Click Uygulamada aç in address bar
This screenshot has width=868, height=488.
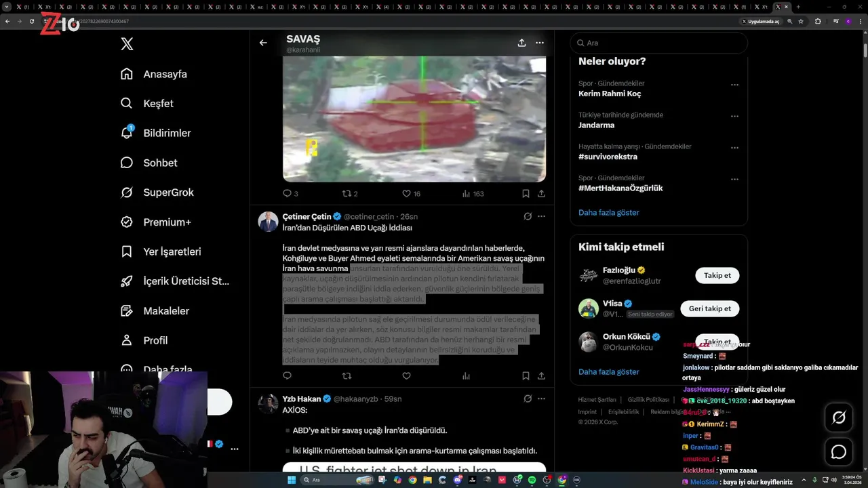[x=762, y=21]
